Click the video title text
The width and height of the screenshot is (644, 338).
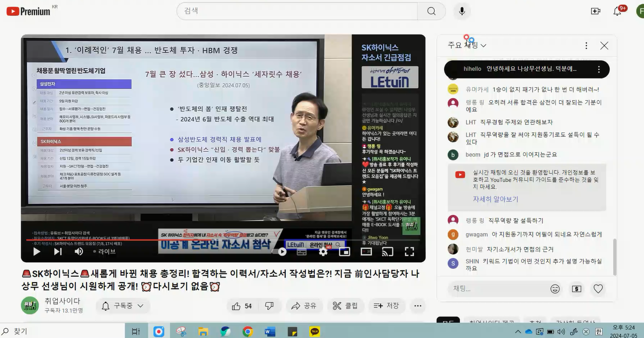coord(221,280)
